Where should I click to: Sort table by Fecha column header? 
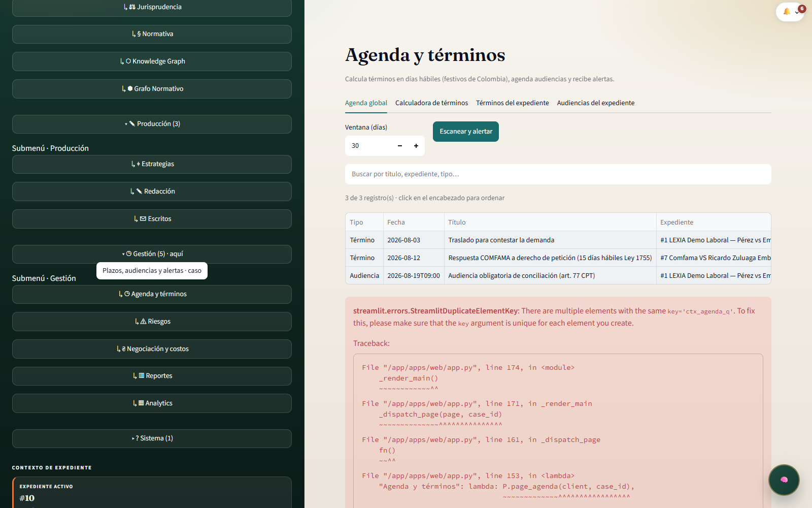414,222
